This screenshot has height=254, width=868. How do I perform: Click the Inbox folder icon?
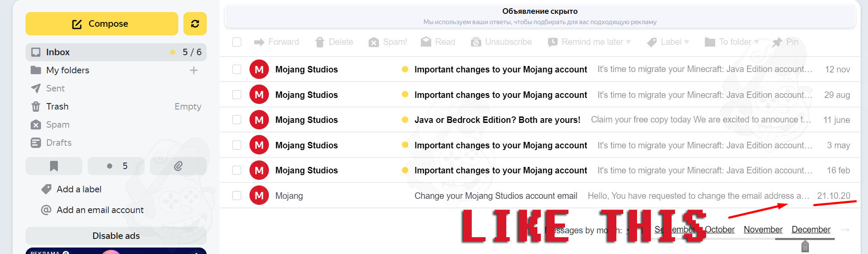(x=36, y=52)
